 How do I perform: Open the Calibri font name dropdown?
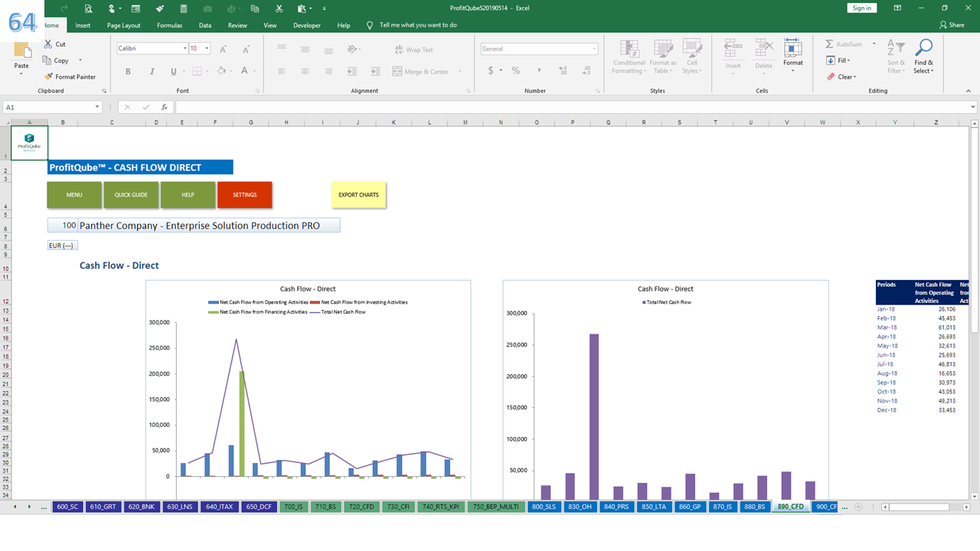[x=185, y=48]
